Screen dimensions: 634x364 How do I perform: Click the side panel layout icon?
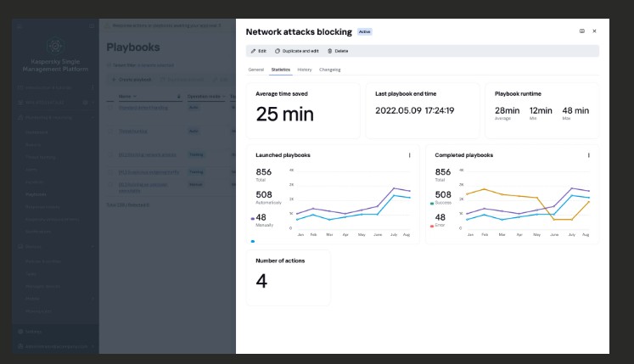coord(581,31)
